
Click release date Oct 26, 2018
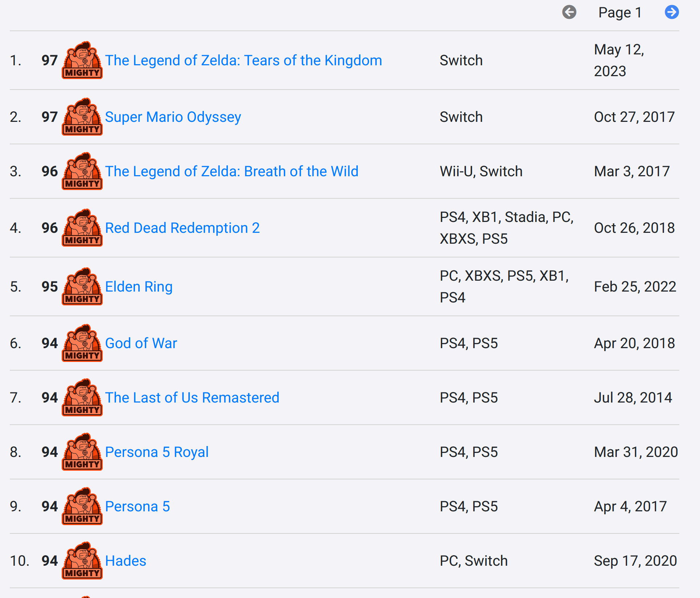(634, 228)
